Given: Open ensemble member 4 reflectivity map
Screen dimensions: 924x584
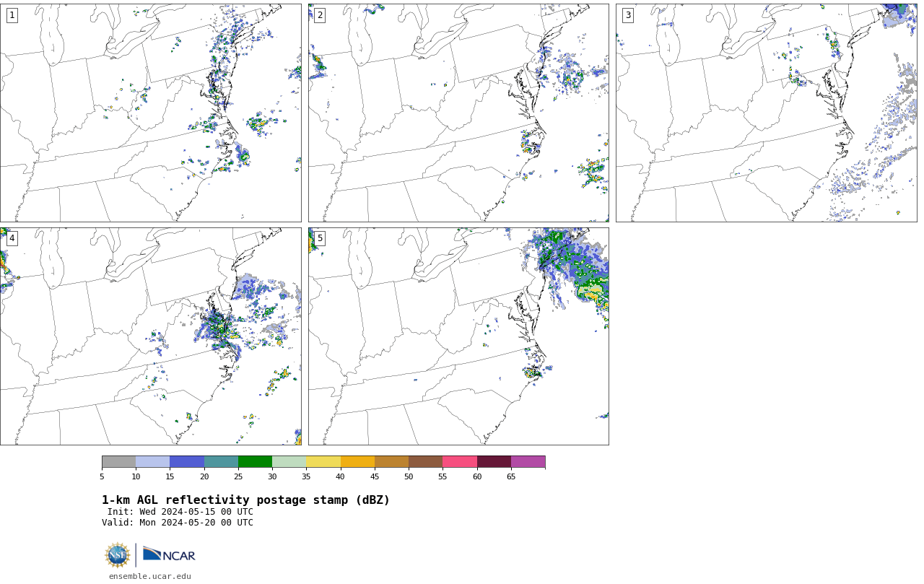Looking at the screenshot, I should click(x=150, y=336).
